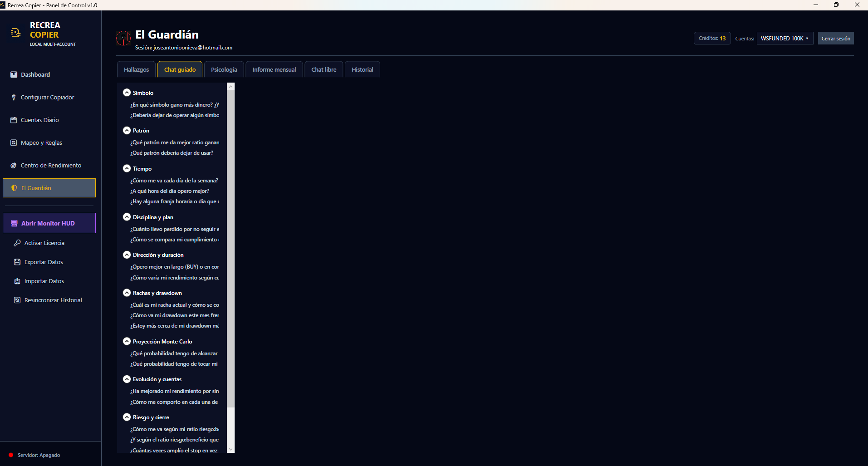Open Dashboard icon in sidebar
The image size is (868, 466).
click(x=14, y=74)
